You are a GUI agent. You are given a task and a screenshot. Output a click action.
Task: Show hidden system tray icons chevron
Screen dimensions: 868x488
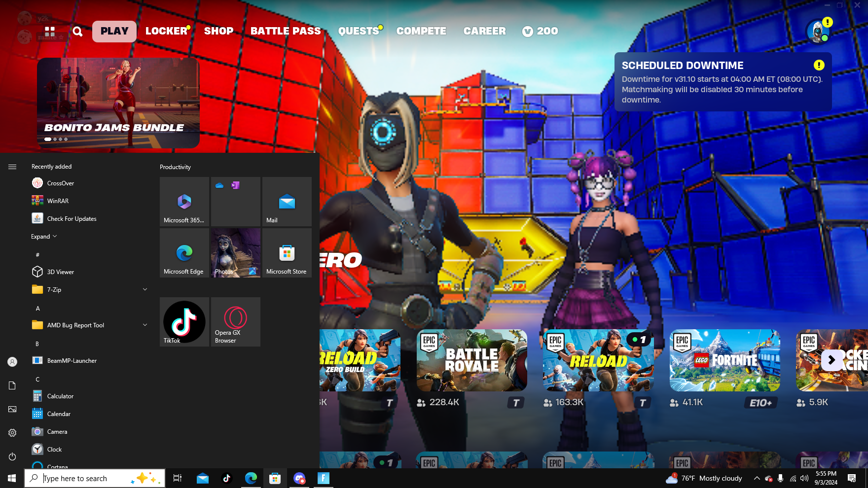pos(757,478)
